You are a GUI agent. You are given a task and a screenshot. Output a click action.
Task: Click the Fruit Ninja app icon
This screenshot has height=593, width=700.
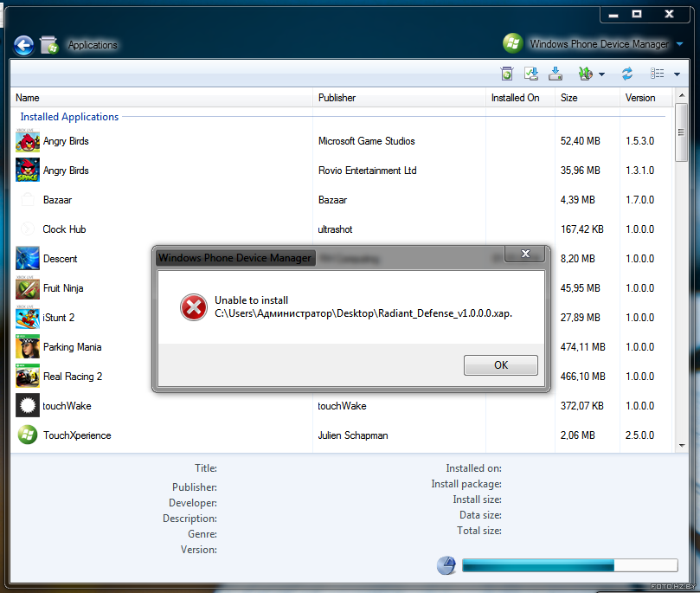pyautogui.click(x=28, y=287)
